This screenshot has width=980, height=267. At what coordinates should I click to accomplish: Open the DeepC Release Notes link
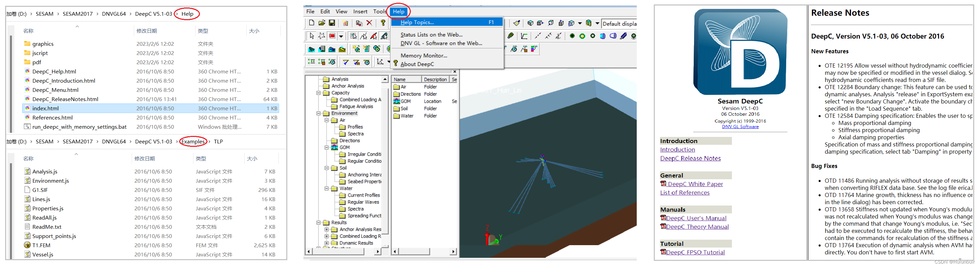[690, 158]
